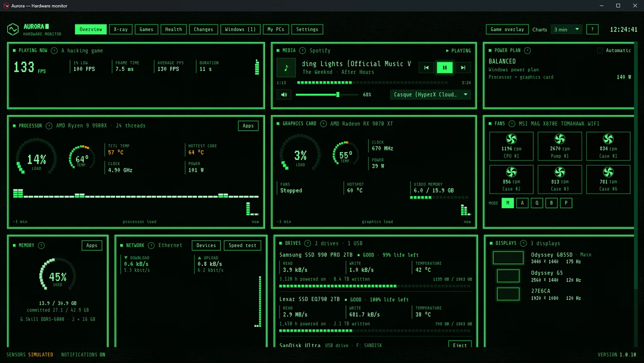Adjust the Spotify volume slider
Viewport: 644px width, 363px height.
click(x=327, y=95)
